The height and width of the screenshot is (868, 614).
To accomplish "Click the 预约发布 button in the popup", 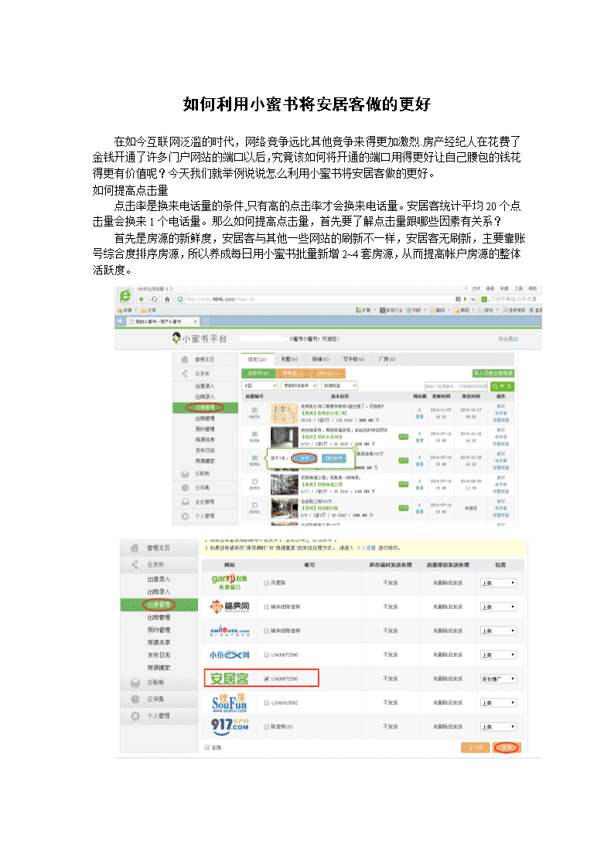I will [x=334, y=458].
